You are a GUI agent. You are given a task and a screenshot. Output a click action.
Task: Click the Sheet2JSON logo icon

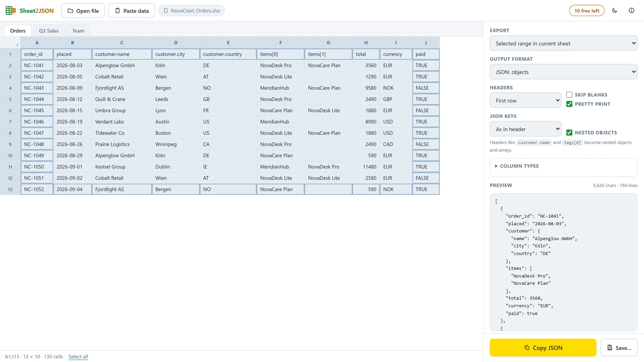10,10
